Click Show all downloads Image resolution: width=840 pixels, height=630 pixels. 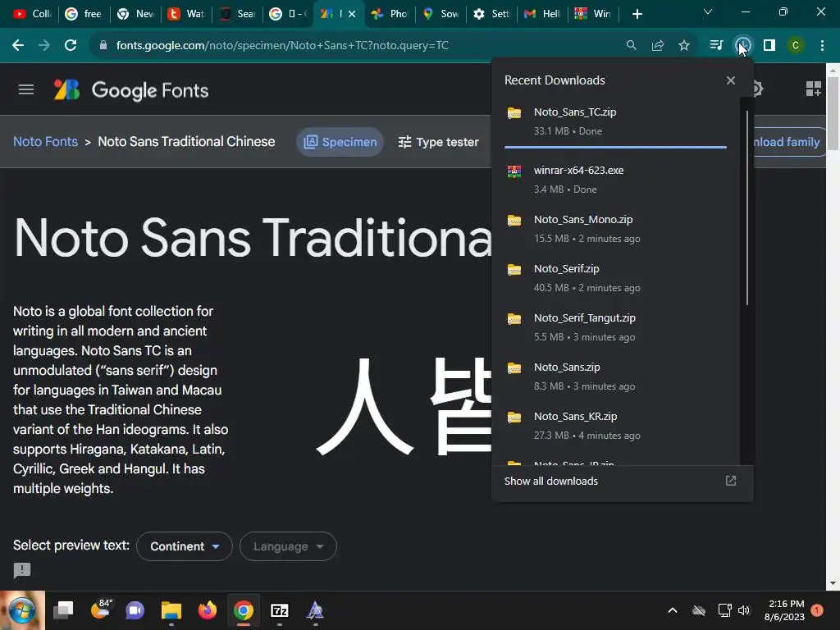[x=550, y=481]
